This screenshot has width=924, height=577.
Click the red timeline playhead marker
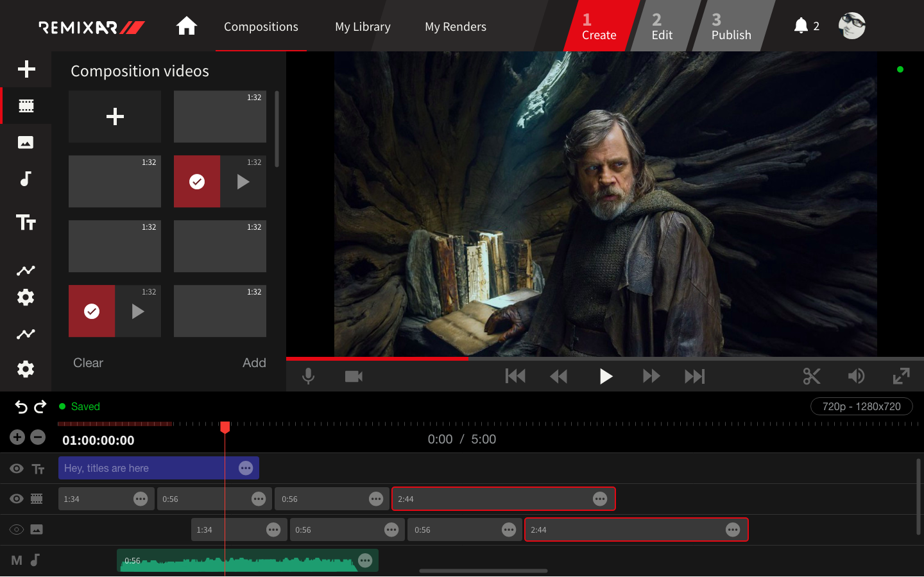click(225, 427)
